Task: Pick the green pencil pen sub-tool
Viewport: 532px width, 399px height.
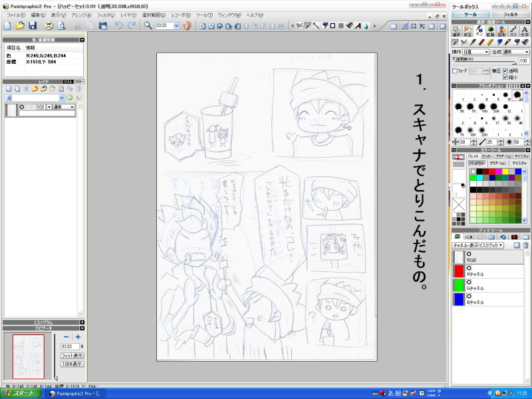Action: (473, 43)
